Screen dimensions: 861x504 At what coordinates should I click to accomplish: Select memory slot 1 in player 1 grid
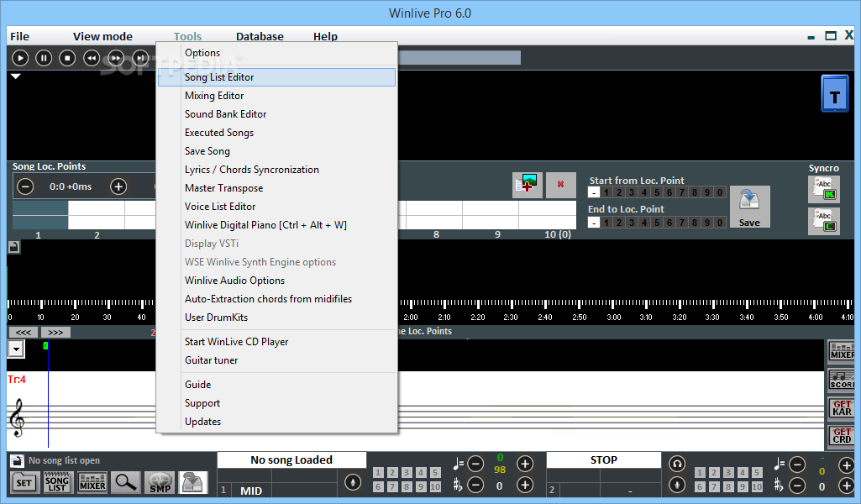point(378,473)
